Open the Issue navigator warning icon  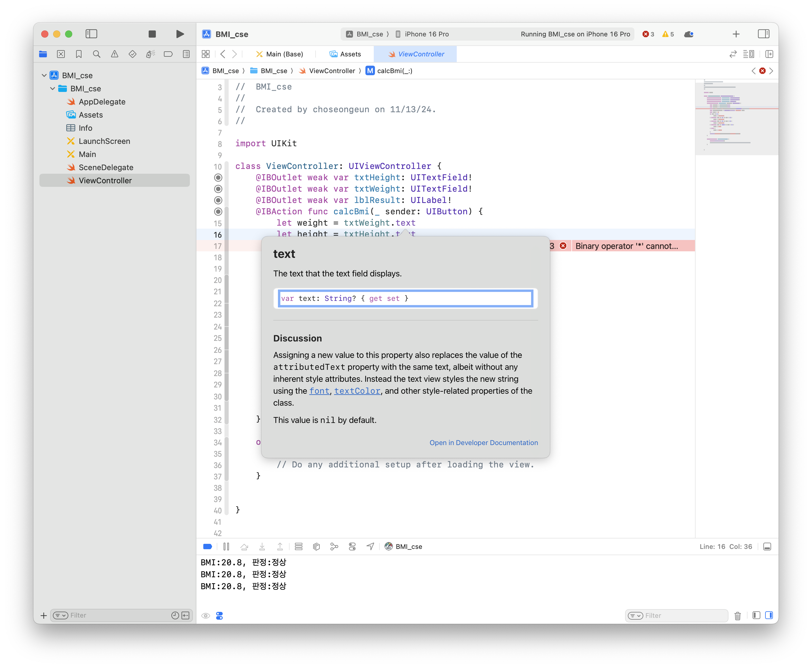coord(115,54)
